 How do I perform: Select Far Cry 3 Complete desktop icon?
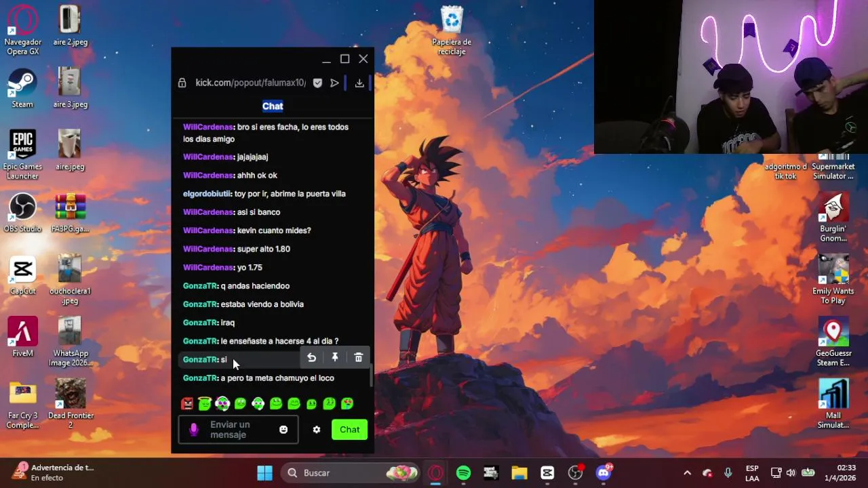(22, 405)
